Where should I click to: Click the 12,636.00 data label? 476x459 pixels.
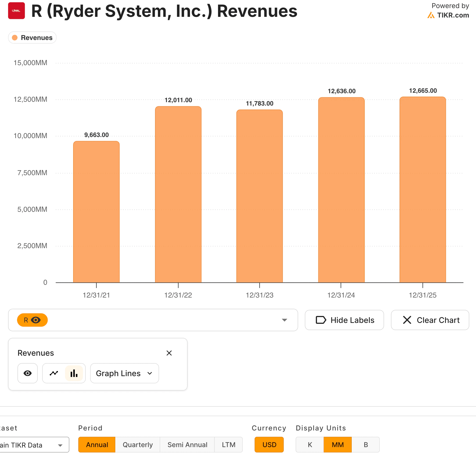click(x=341, y=91)
